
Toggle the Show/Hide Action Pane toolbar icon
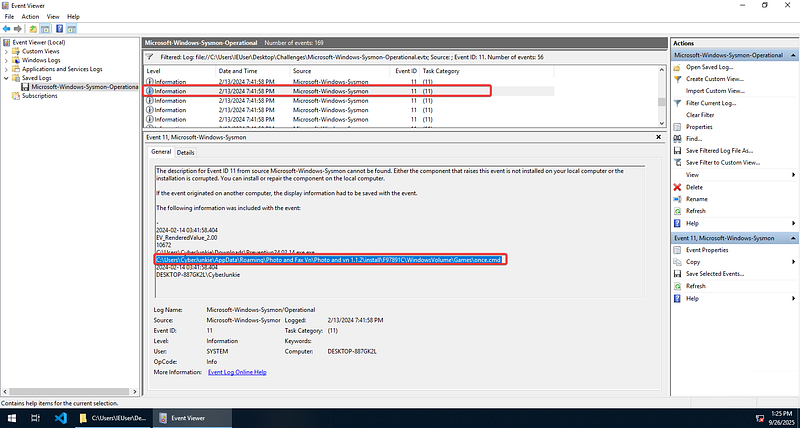[x=71, y=29]
